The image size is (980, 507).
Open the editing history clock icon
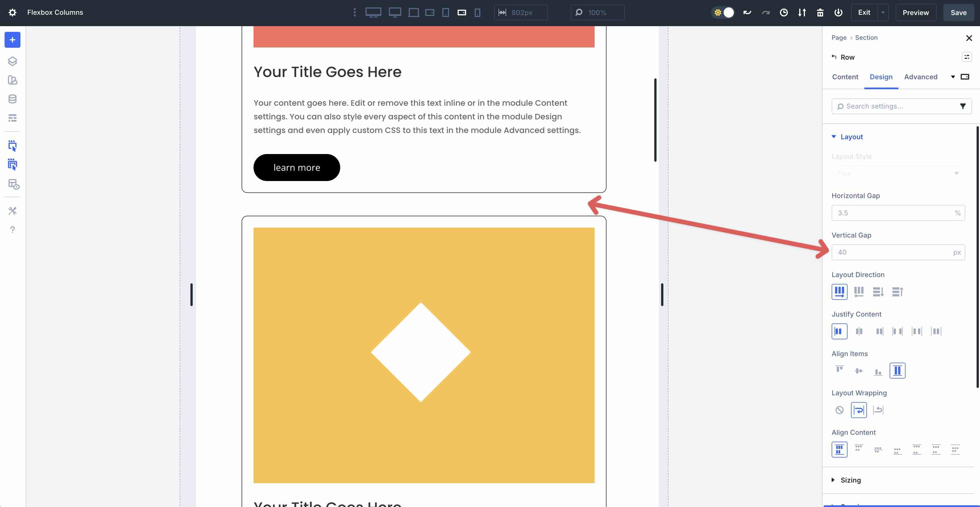pyautogui.click(x=783, y=13)
